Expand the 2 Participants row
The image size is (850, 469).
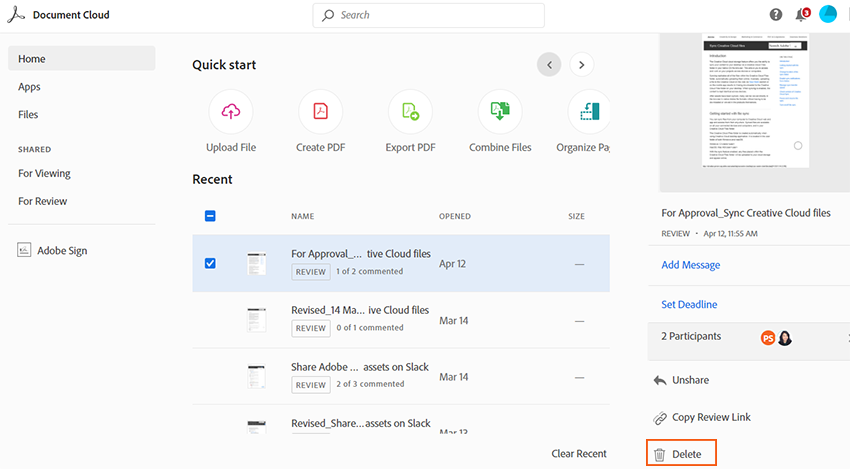(749, 341)
